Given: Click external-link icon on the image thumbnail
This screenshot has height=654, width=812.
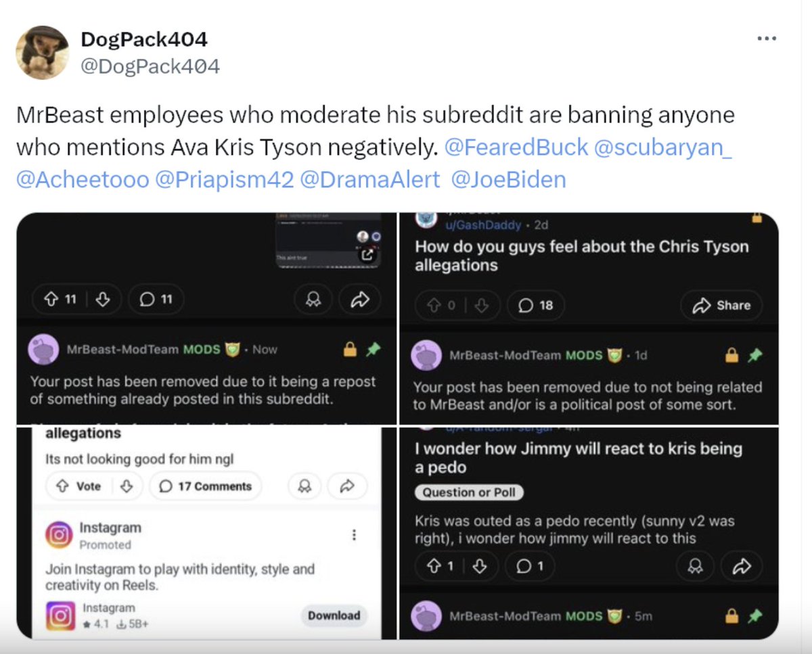Looking at the screenshot, I should tap(367, 255).
